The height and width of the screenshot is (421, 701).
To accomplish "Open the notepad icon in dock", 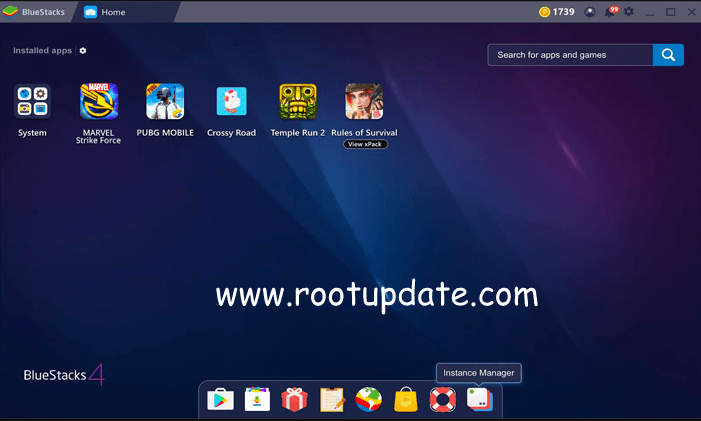I will [x=332, y=399].
